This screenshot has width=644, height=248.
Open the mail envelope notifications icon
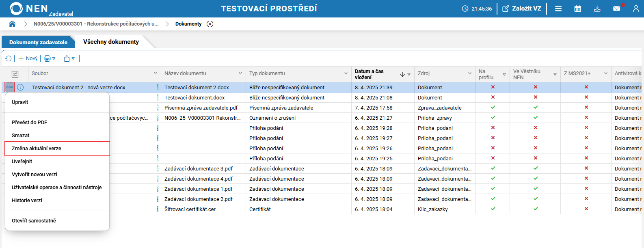click(616, 9)
